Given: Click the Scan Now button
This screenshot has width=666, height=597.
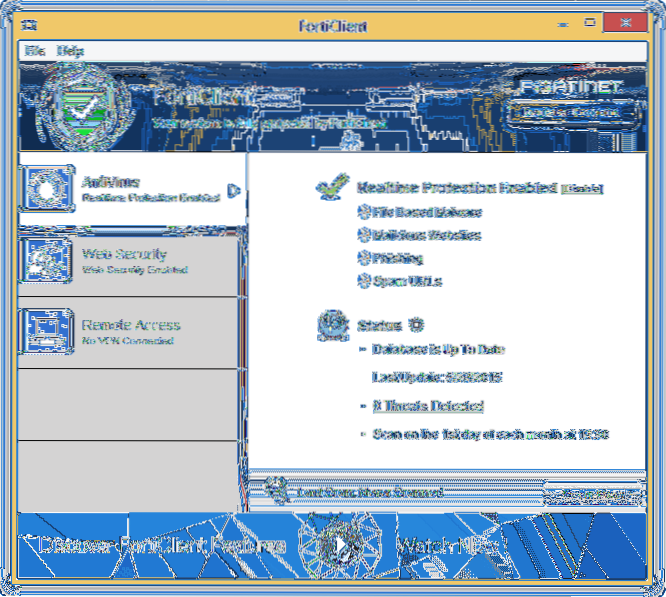Looking at the screenshot, I should (x=592, y=492).
